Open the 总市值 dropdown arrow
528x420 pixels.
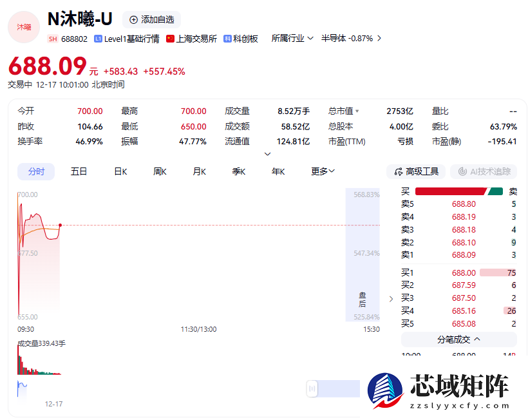[x=358, y=110]
